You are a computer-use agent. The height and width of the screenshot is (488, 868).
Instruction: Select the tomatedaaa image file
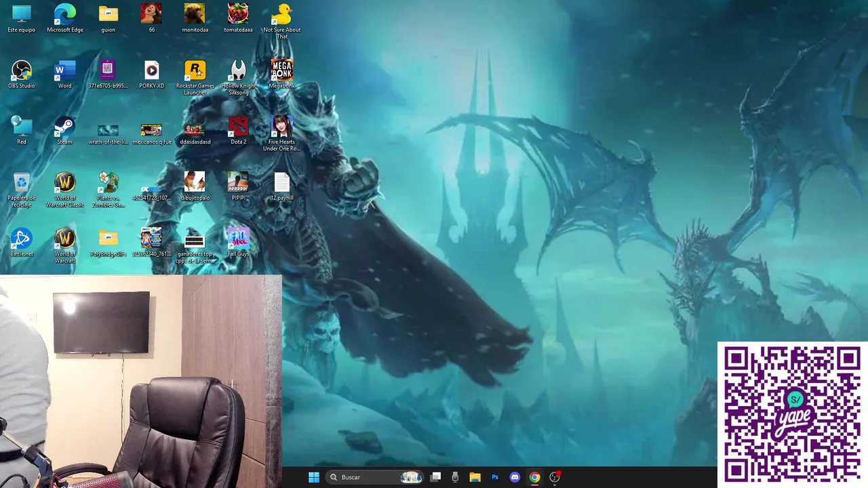click(x=238, y=18)
